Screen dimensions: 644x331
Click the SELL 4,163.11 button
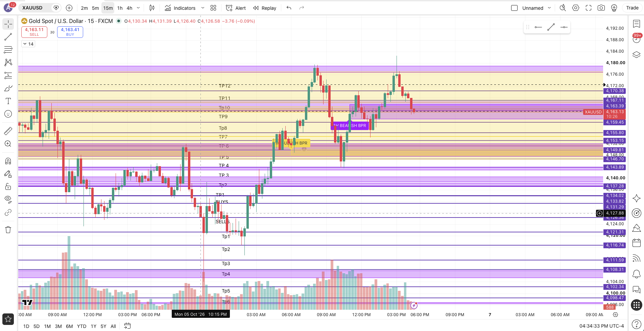pyautogui.click(x=34, y=32)
